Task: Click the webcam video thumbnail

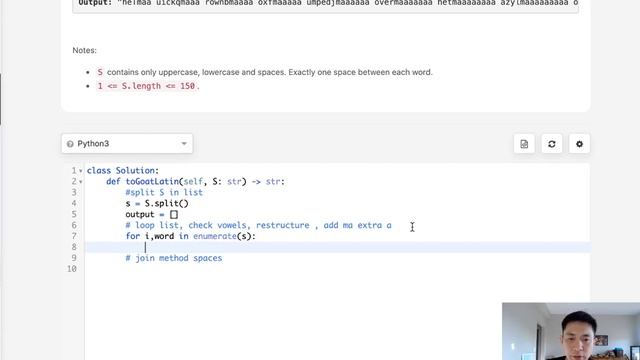Action: (571, 331)
